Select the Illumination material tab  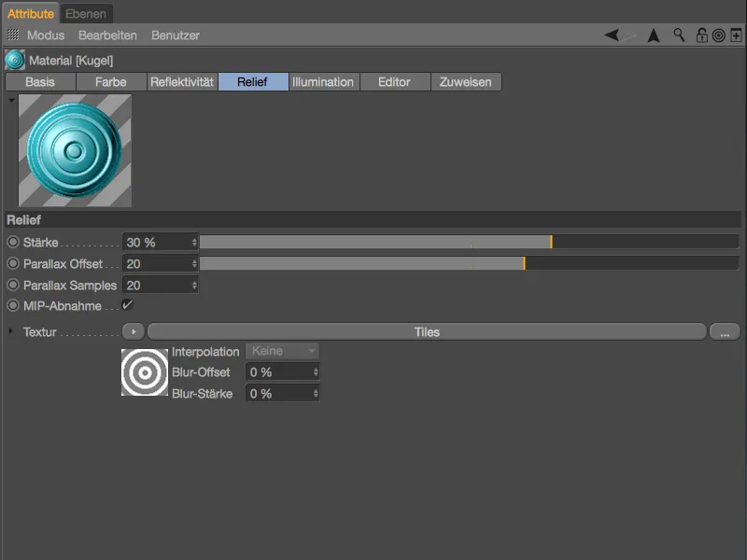click(323, 82)
